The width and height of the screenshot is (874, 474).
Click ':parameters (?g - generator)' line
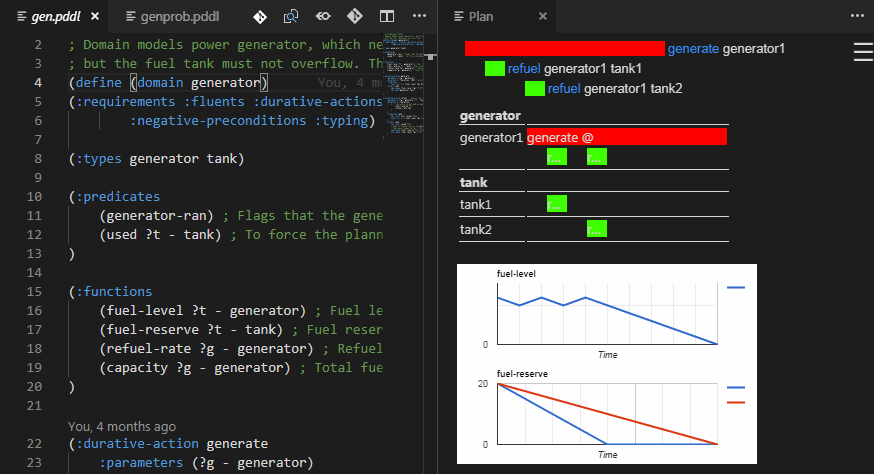(207, 462)
